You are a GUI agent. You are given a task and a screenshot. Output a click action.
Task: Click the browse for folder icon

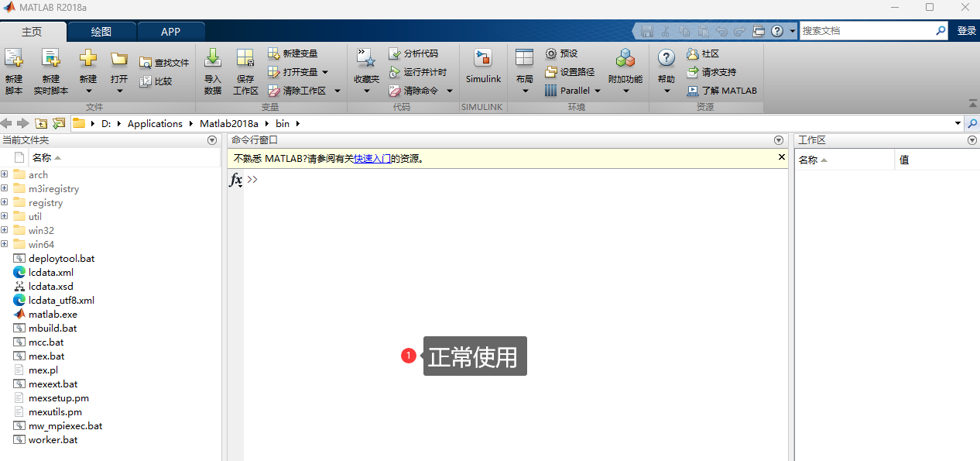coord(58,123)
